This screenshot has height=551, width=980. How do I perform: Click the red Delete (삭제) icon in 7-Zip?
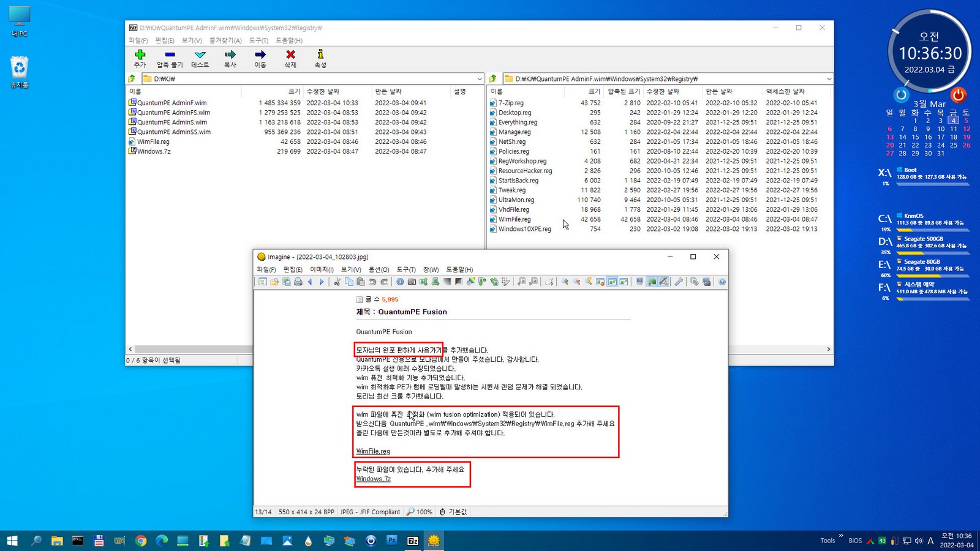click(290, 54)
